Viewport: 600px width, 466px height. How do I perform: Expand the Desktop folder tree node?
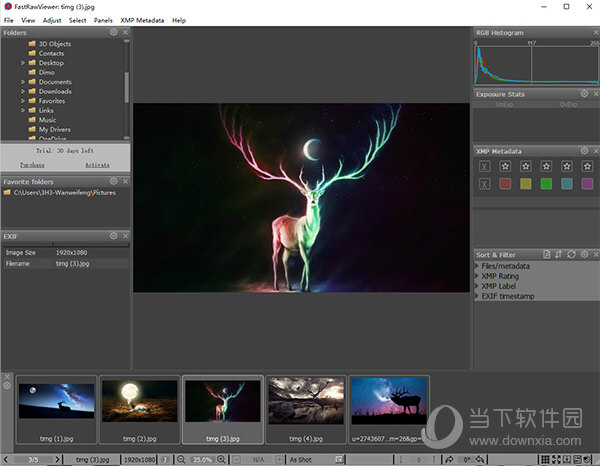coord(23,63)
